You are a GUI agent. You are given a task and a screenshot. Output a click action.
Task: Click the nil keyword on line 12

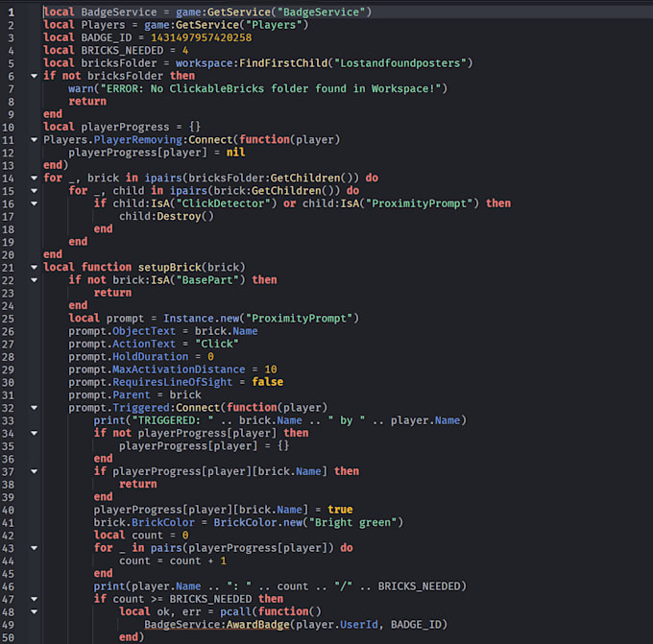click(x=235, y=153)
